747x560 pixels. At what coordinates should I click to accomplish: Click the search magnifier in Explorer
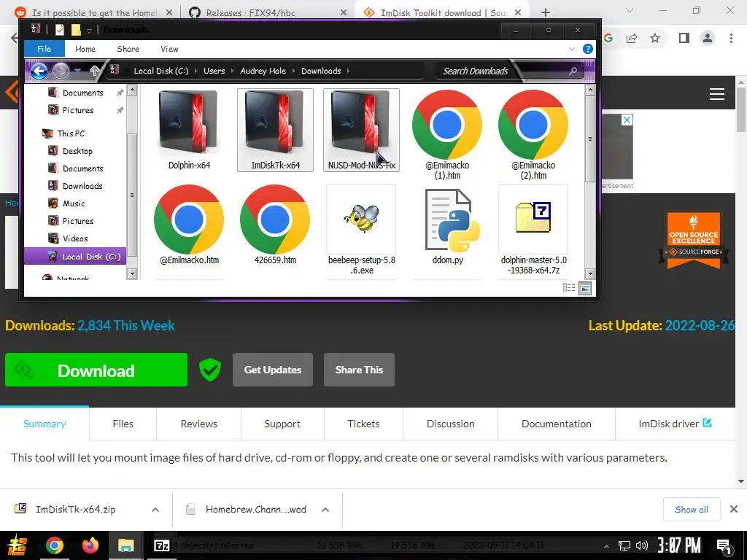(x=573, y=71)
